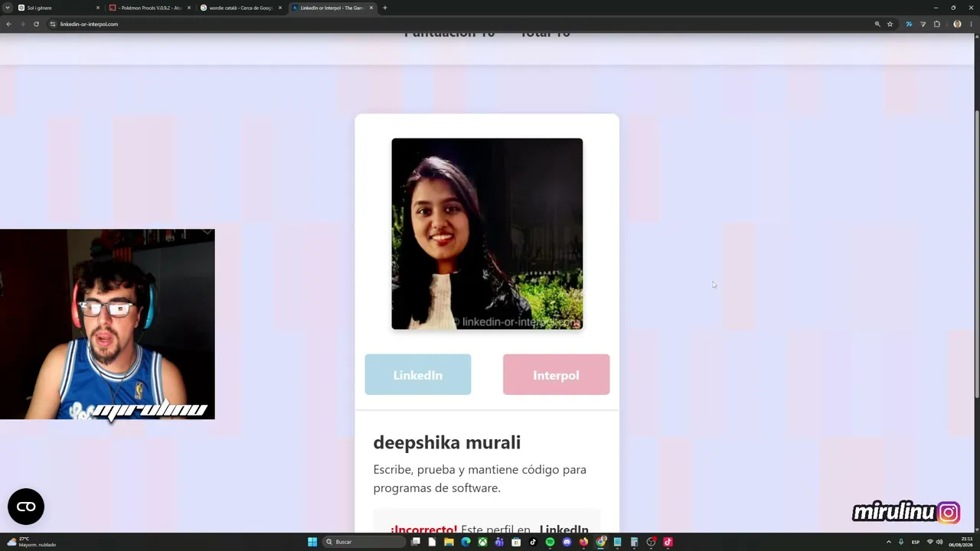Click the page vertical scrollbar
Screen dimensions: 980x551
[976, 253]
